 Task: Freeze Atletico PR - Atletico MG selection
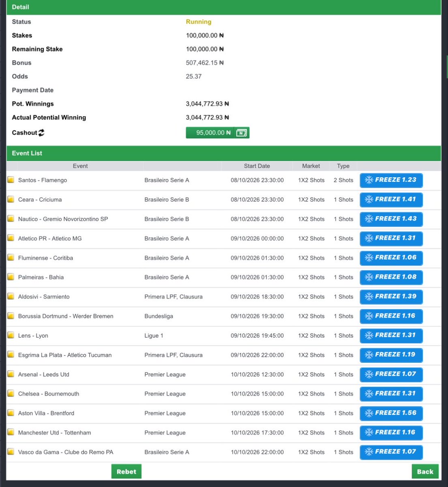[391, 239]
